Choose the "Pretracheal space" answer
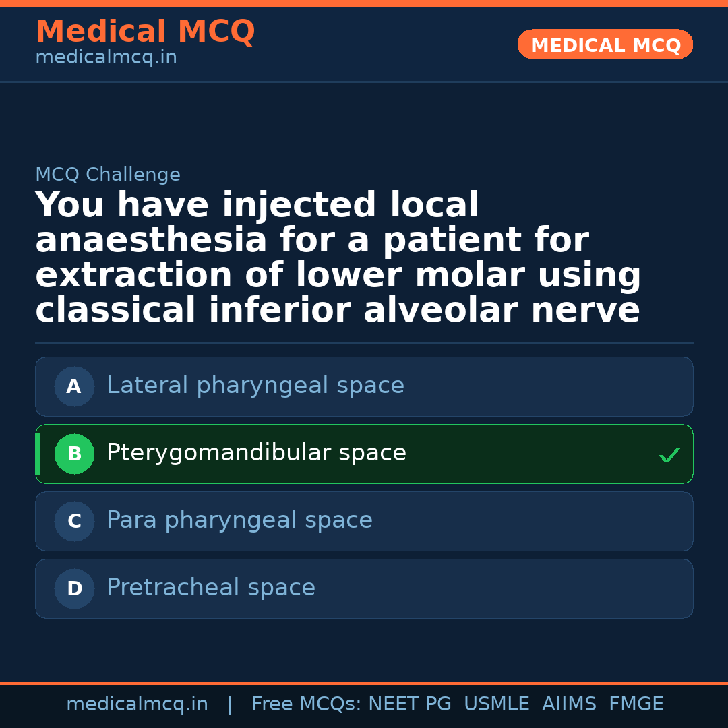Screen dimensions: 728x728 [211, 588]
